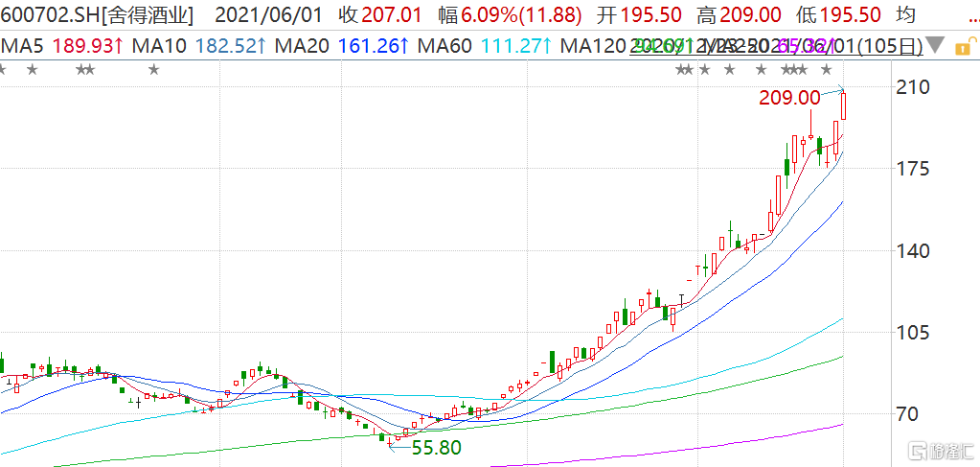Viewport: 980px width, 467px height.
Task: Click the stock code 600702.SH[舍得酒业]
Action: click(98, 14)
